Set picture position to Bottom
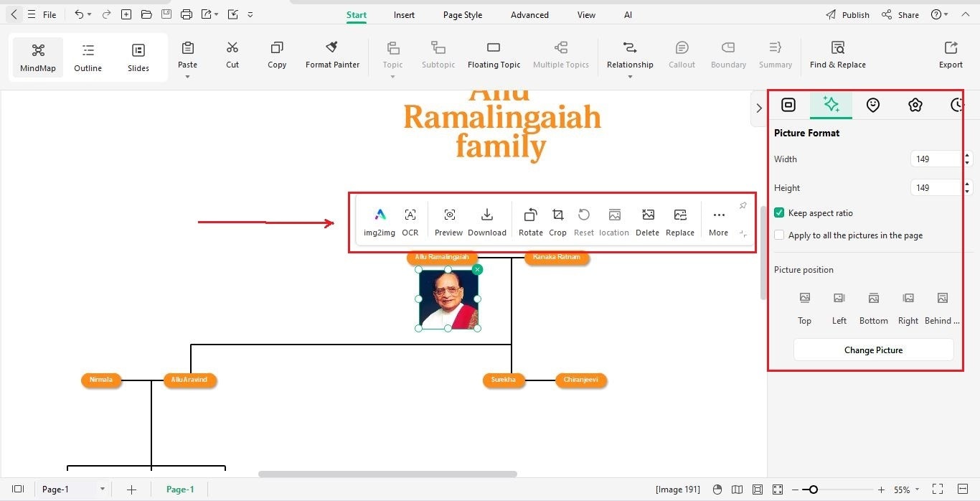 (x=874, y=307)
